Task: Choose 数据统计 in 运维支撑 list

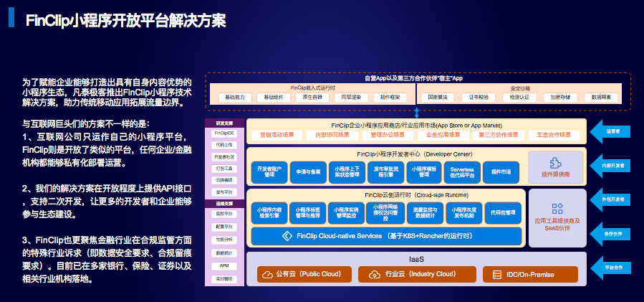Action: coord(224,253)
